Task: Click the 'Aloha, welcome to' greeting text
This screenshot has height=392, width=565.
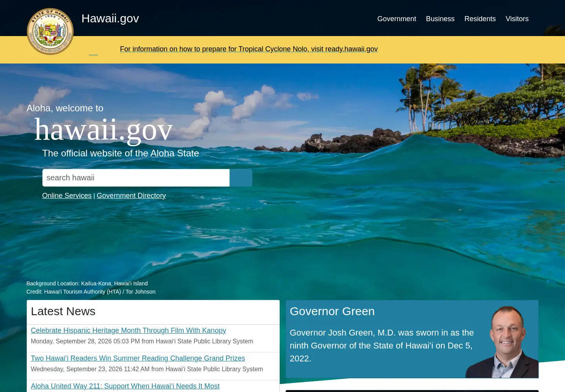Action: [65, 108]
